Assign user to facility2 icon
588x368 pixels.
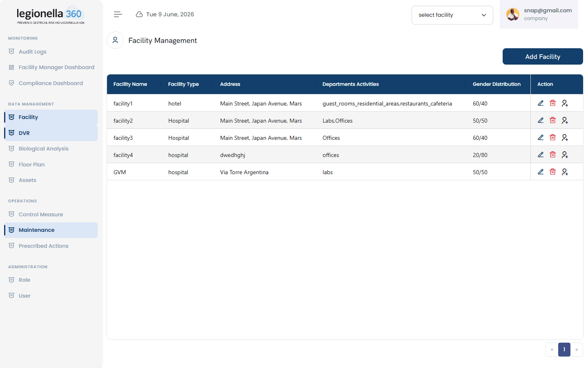[565, 120]
